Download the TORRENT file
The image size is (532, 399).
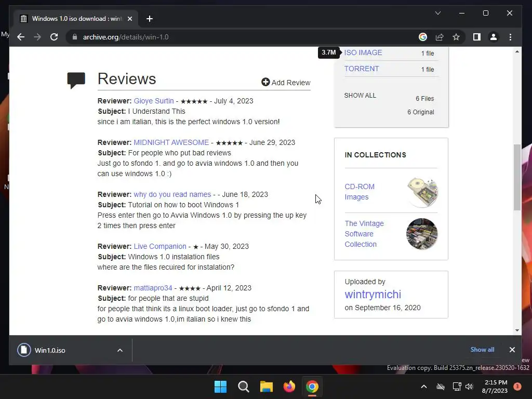click(x=362, y=69)
